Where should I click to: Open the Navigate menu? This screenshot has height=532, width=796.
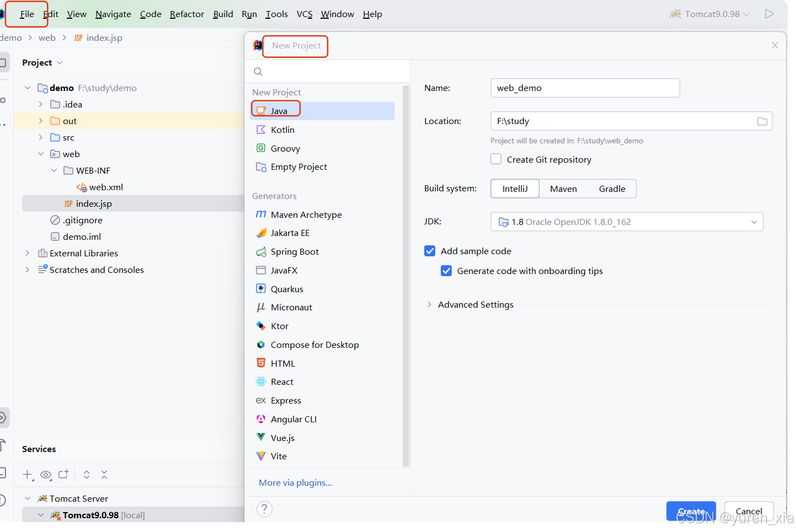[x=113, y=14]
